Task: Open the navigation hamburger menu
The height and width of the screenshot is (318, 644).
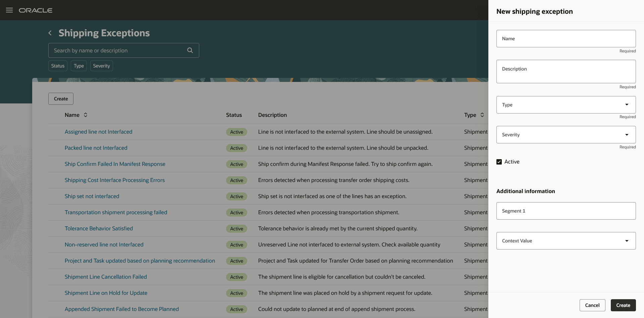Action: (9, 10)
